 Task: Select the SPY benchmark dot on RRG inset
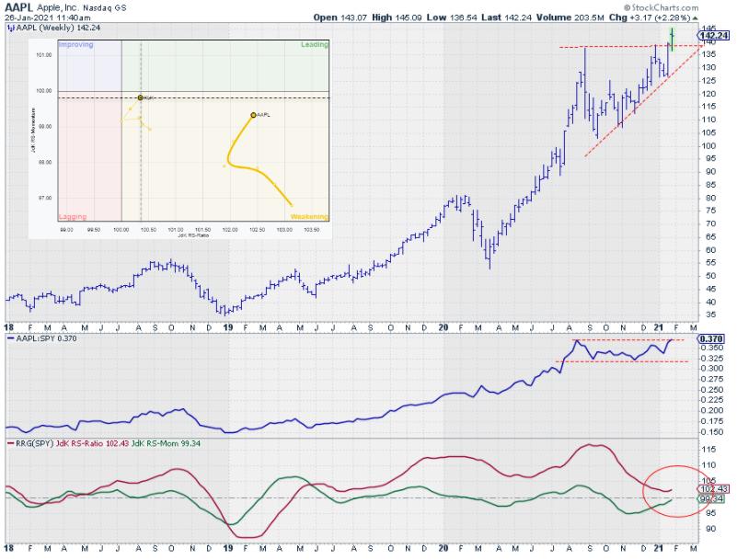[x=140, y=97]
